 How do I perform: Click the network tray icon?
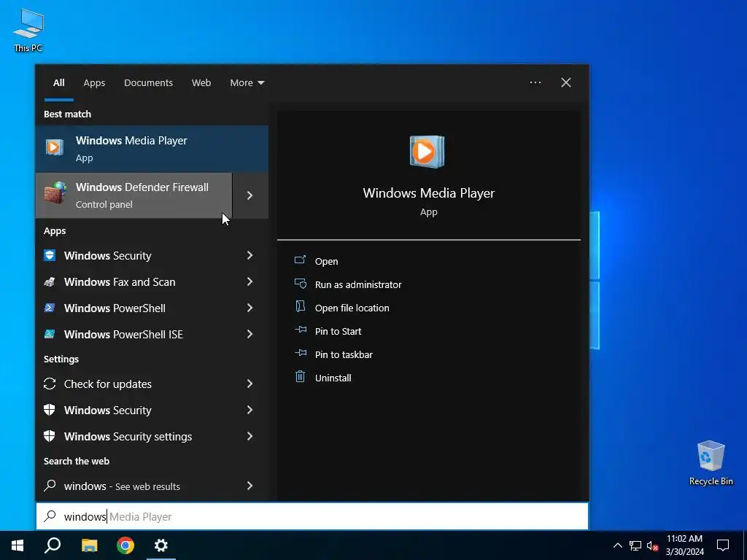[635, 545]
